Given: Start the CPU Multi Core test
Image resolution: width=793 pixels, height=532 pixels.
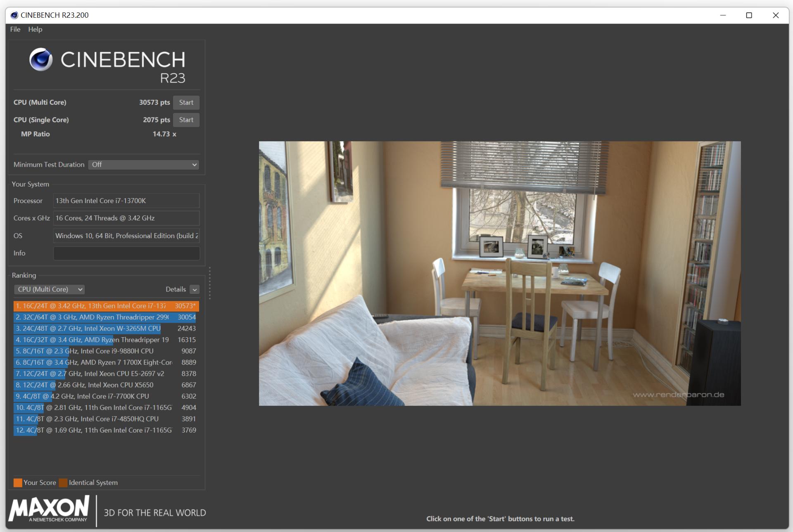Looking at the screenshot, I should (186, 102).
